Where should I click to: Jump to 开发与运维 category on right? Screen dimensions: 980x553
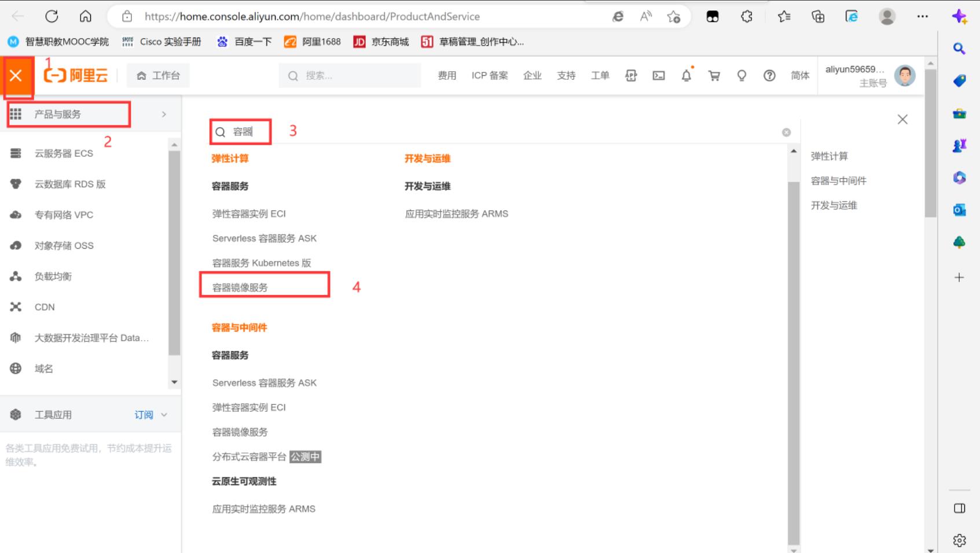click(x=834, y=205)
